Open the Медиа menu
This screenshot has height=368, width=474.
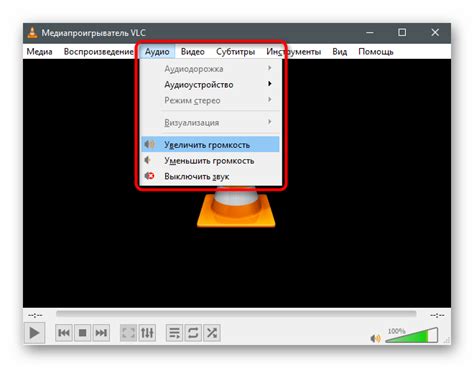click(39, 52)
